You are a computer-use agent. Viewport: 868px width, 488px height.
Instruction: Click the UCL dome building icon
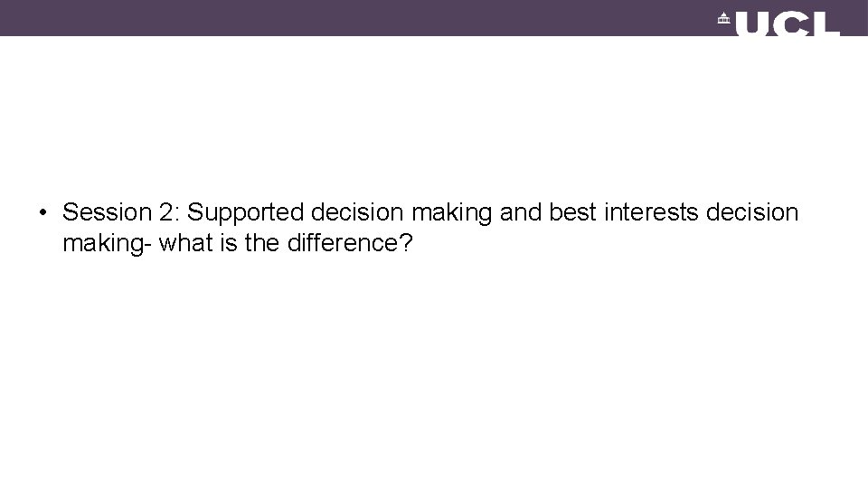tap(723, 18)
